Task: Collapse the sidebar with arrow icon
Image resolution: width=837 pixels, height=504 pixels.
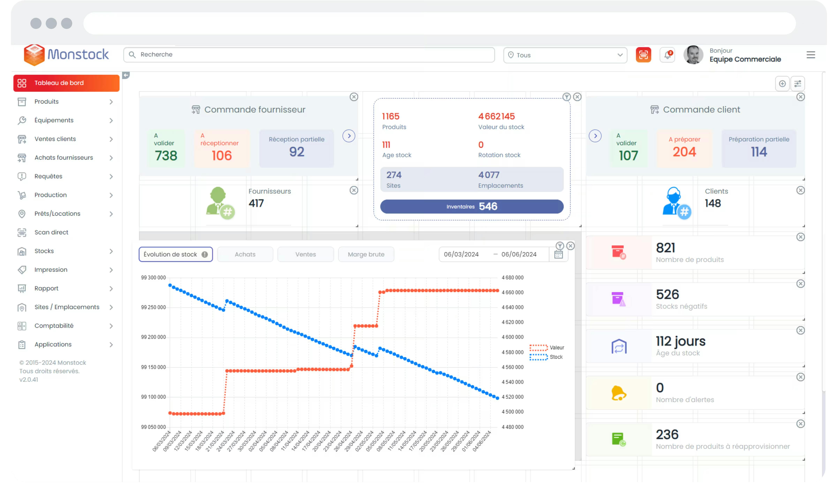Action: [126, 75]
